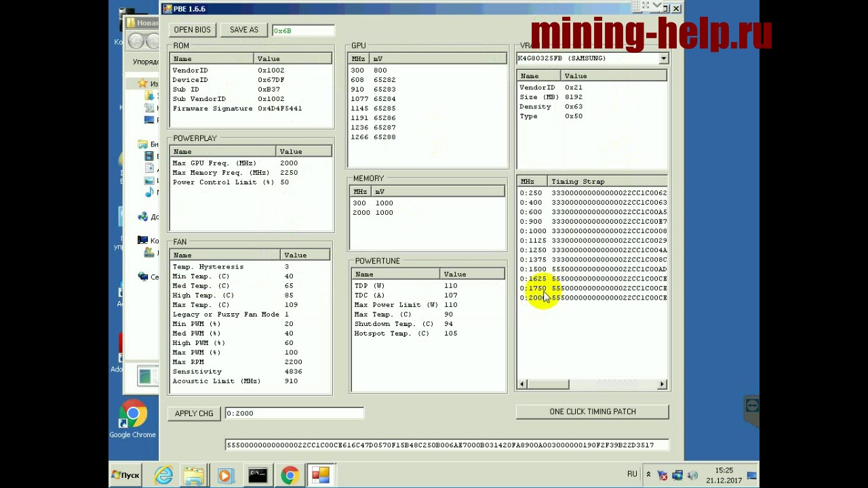This screenshot has width=868, height=488.
Task: Select the 0:1500 timing strap row
Action: [x=593, y=269]
